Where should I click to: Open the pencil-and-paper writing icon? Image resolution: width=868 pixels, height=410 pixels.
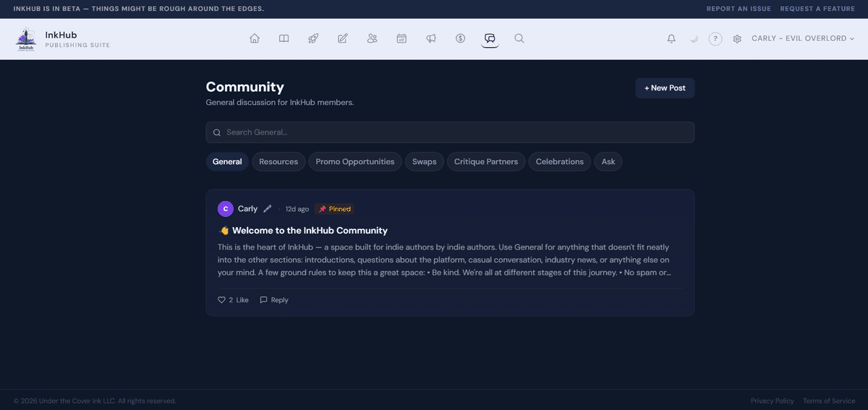coord(343,38)
